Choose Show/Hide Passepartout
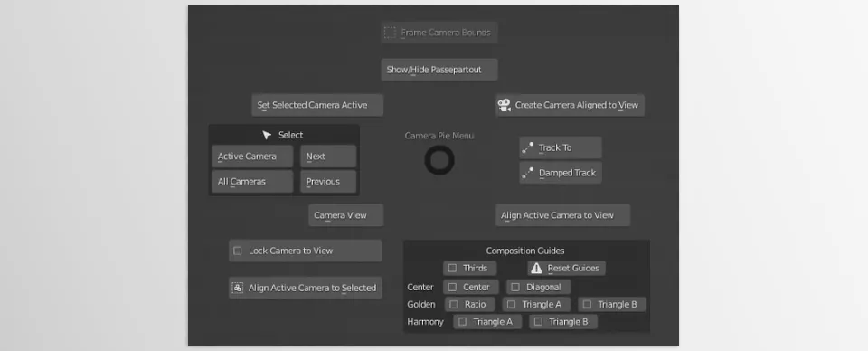The height and width of the screenshot is (351, 868). (439, 70)
